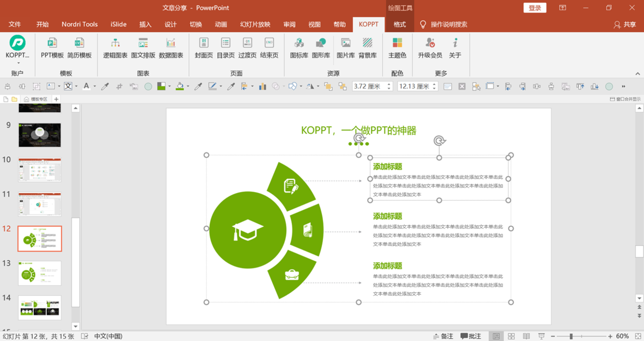Click the align top icon
The height and width of the screenshot is (341, 644).
[580, 86]
